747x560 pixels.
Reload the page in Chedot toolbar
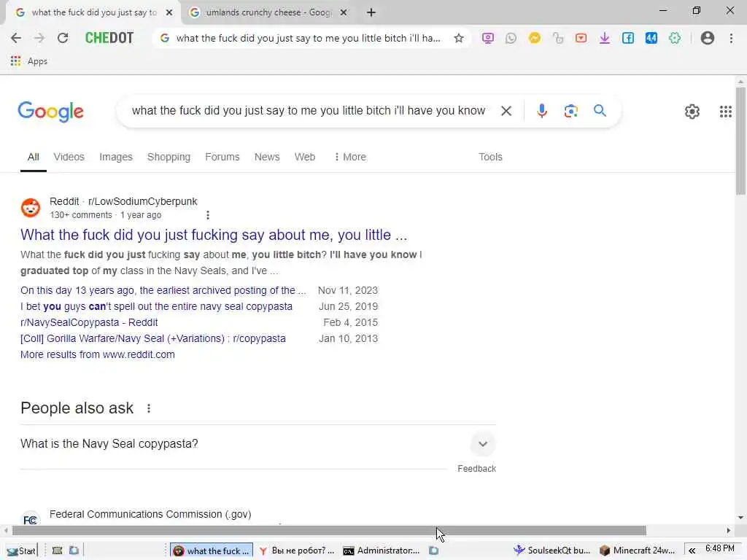pyautogui.click(x=63, y=38)
